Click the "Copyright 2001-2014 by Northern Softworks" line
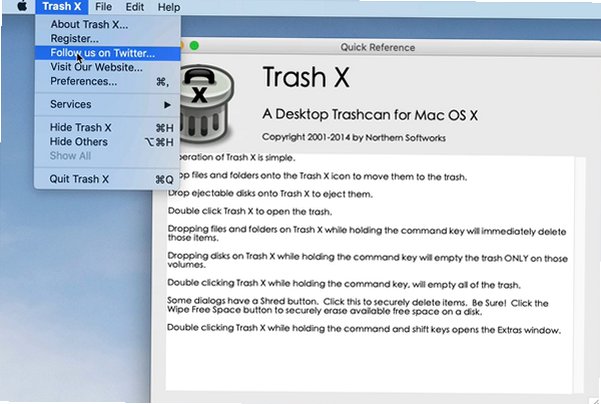Viewport: 601px width, 404px height. click(353, 138)
